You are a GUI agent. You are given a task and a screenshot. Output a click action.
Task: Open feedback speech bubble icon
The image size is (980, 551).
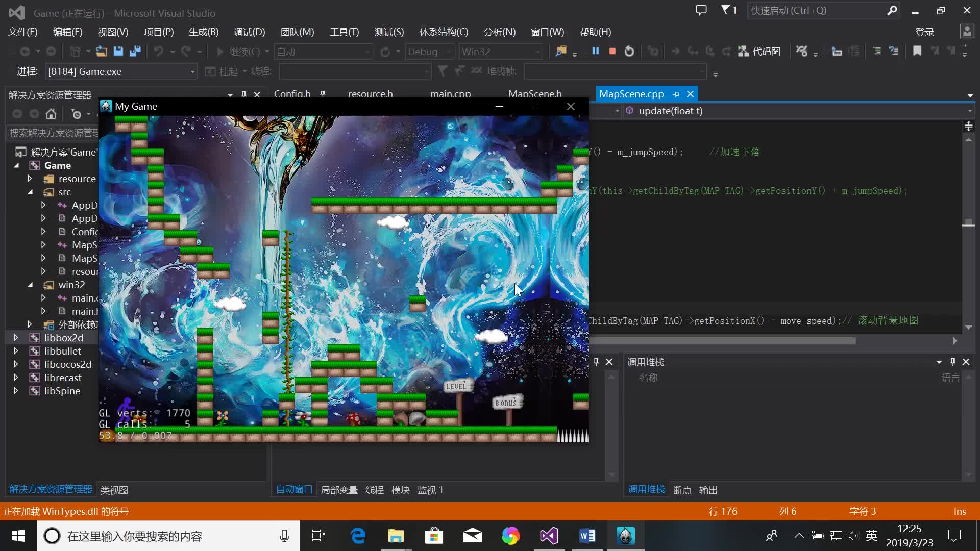pyautogui.click(x=701, y=10)
